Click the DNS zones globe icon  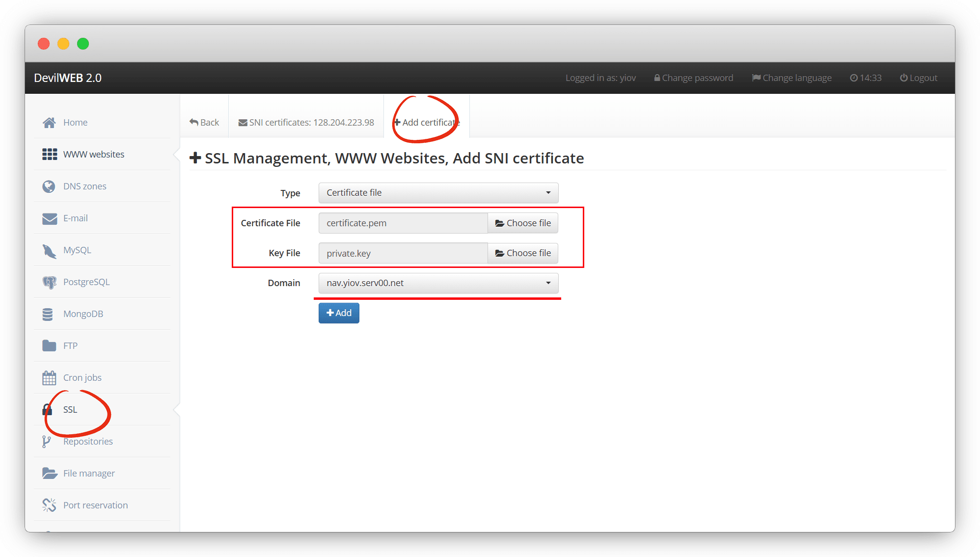pyautogui.click(x=49, y=186)
